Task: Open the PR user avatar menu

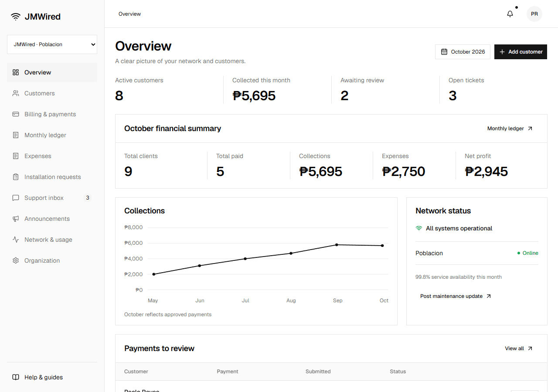Action: [534, 14]
